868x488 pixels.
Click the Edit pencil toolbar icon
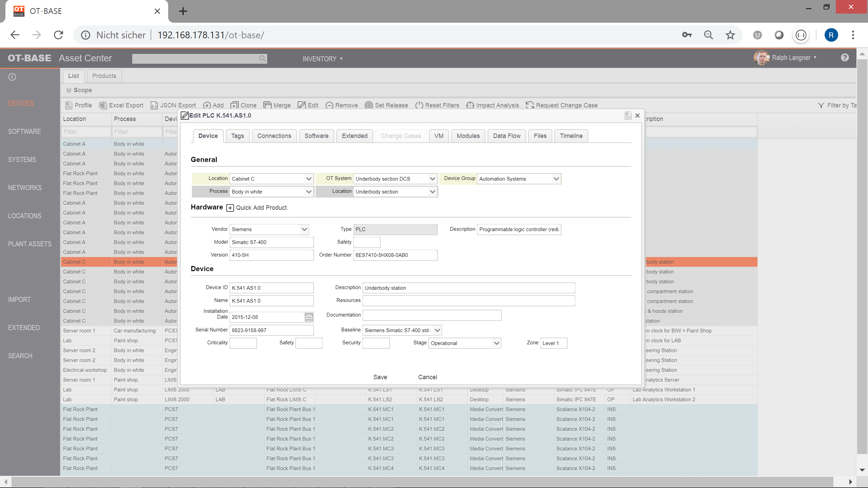tap(302, 105)
